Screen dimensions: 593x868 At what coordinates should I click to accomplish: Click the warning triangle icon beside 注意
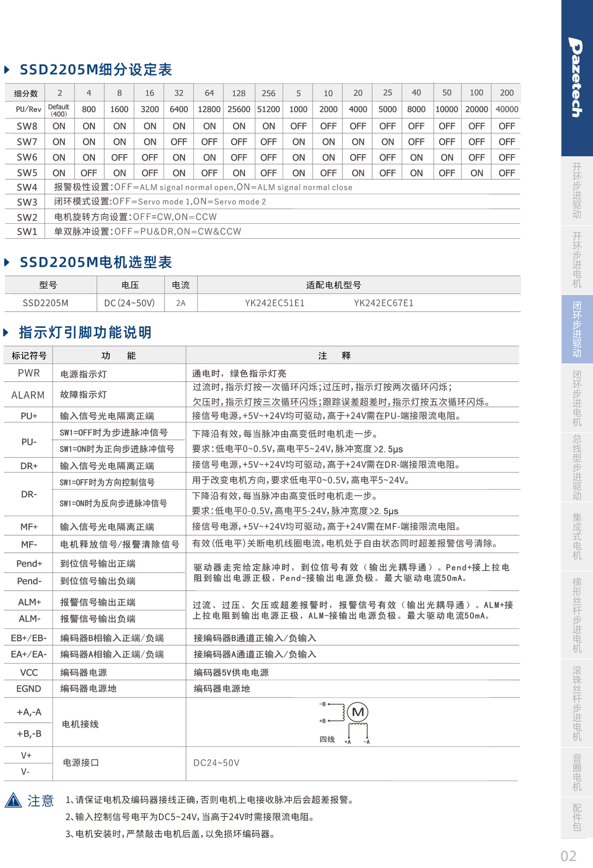point(13,800)
